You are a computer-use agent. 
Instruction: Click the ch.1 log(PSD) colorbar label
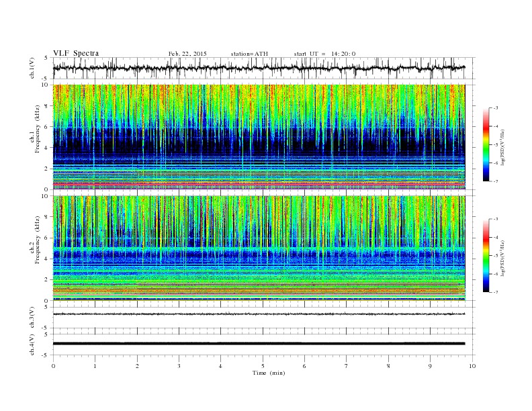click(x=502, y=148)
